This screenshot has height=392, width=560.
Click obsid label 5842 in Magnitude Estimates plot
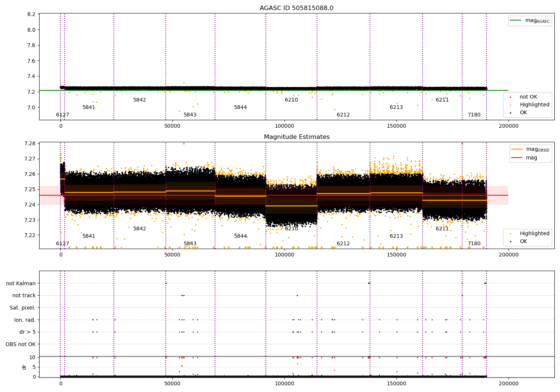click(x=140, y=229)
